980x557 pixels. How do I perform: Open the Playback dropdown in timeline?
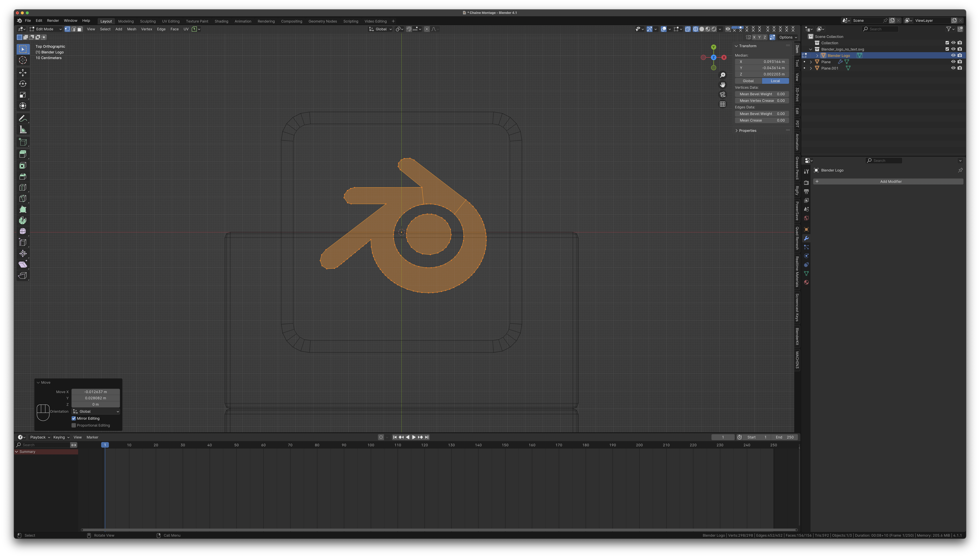(40, 437)
